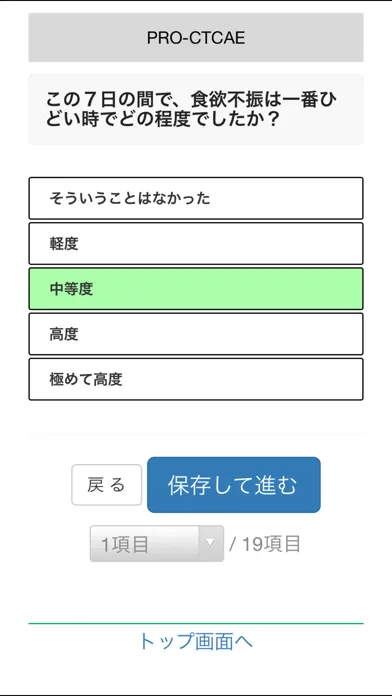The width and height of the screenshot is (392, 696).
Task: Click the 1項目 text in the combo box
Action: [x=125, y=545]
